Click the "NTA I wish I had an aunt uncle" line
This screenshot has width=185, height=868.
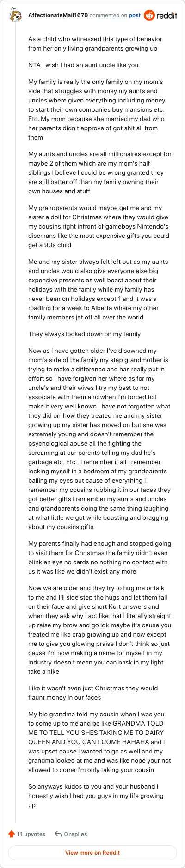pyautogui.click(x=83, y=65)
